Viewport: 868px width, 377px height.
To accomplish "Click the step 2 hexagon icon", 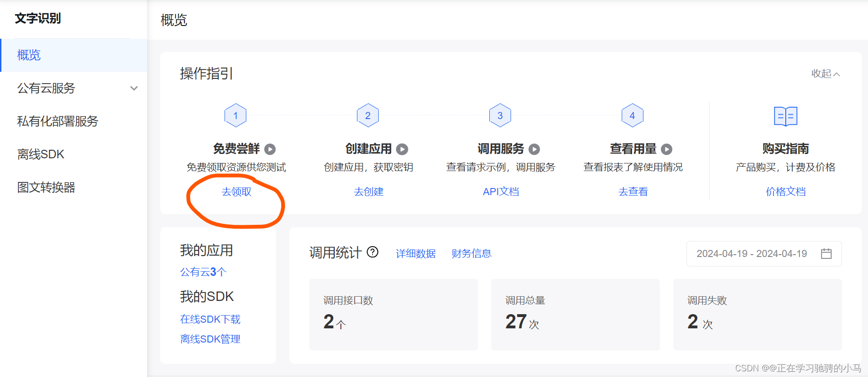I will [368, 115].
